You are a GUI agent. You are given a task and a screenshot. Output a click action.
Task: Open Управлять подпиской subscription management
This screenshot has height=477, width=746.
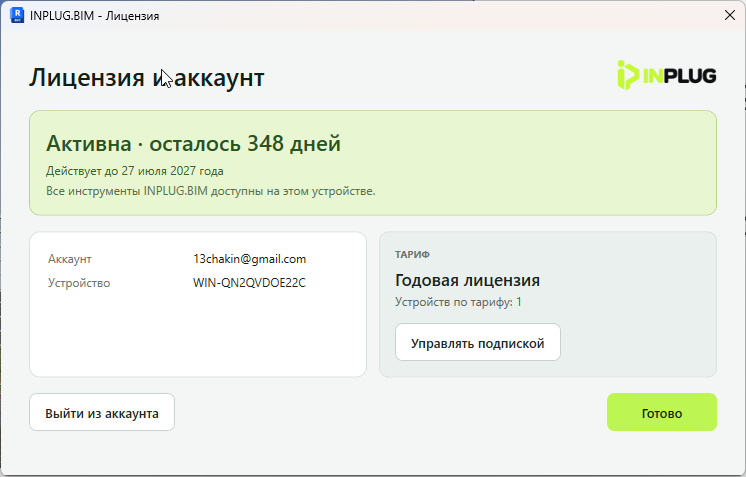[478, 342]
